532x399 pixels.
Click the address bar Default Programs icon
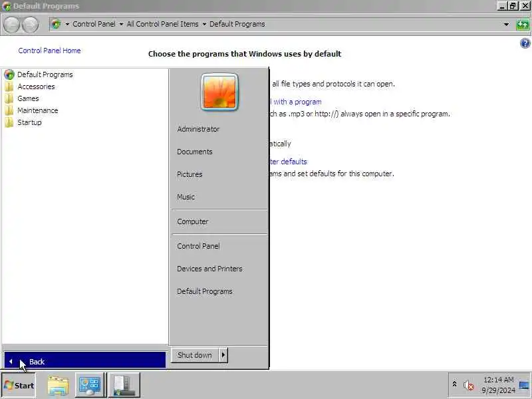click(56, 24)
